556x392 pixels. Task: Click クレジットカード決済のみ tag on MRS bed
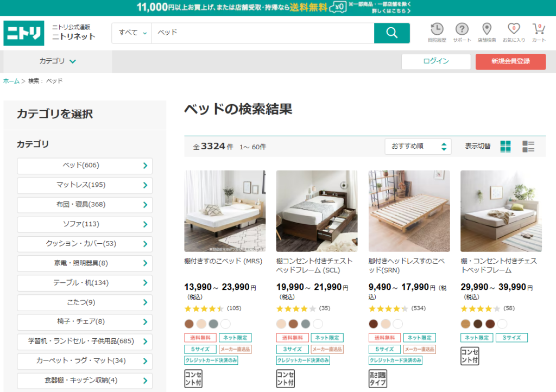tap(211, 361)
